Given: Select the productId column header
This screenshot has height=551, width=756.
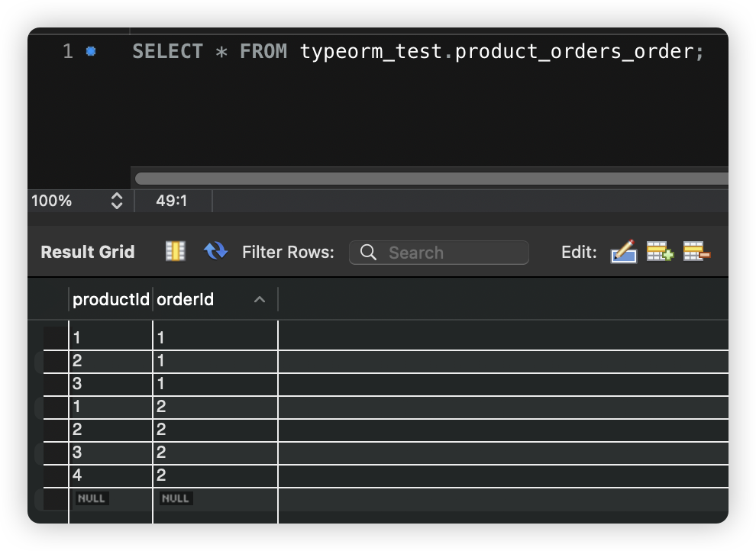Looking at the screenshot, I should pos(111,300).
